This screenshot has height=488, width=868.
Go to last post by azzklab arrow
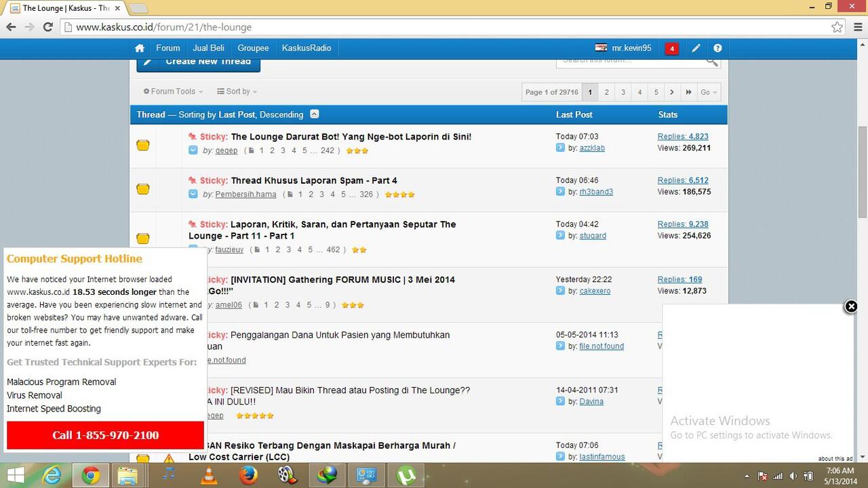coord(560,148)
